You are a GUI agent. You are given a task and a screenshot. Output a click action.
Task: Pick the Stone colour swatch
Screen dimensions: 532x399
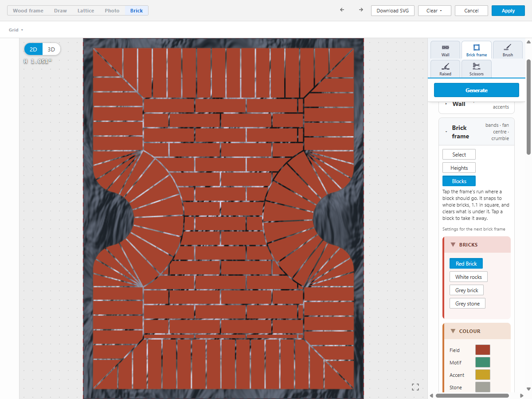point(482,387)
